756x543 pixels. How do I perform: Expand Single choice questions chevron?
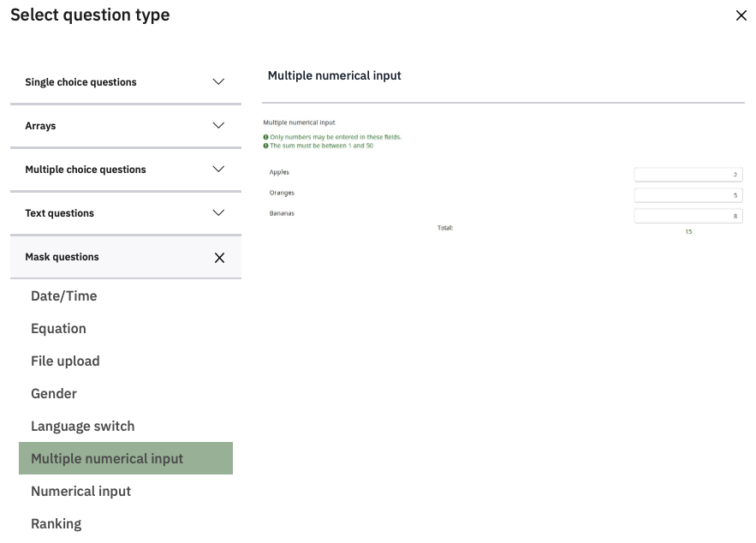(218, 82)
